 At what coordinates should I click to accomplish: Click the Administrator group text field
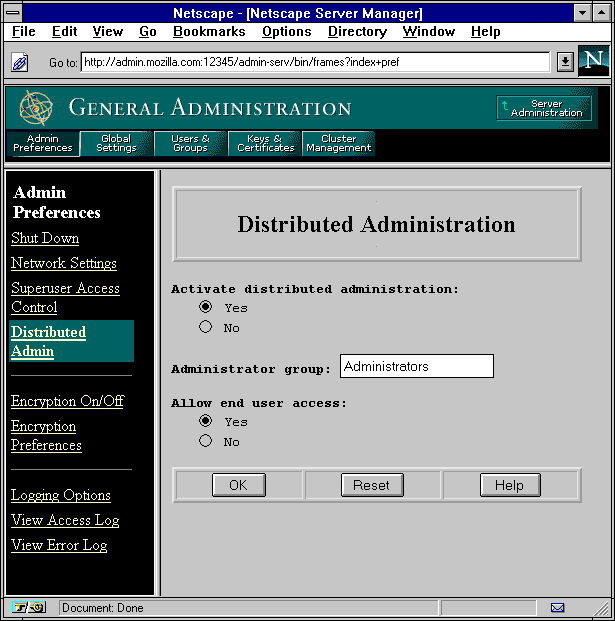pos(416,367)
